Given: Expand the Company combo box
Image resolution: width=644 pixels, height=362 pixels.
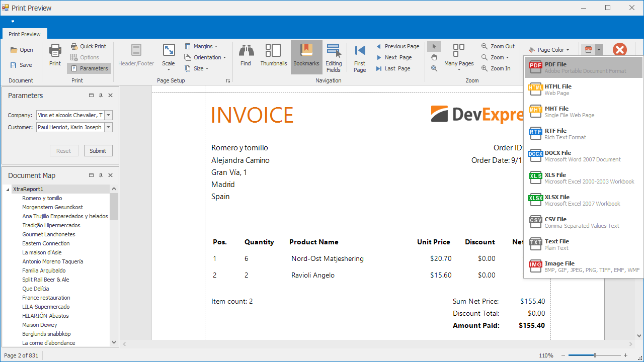Looking at the screenshot, I should (109, 115).
